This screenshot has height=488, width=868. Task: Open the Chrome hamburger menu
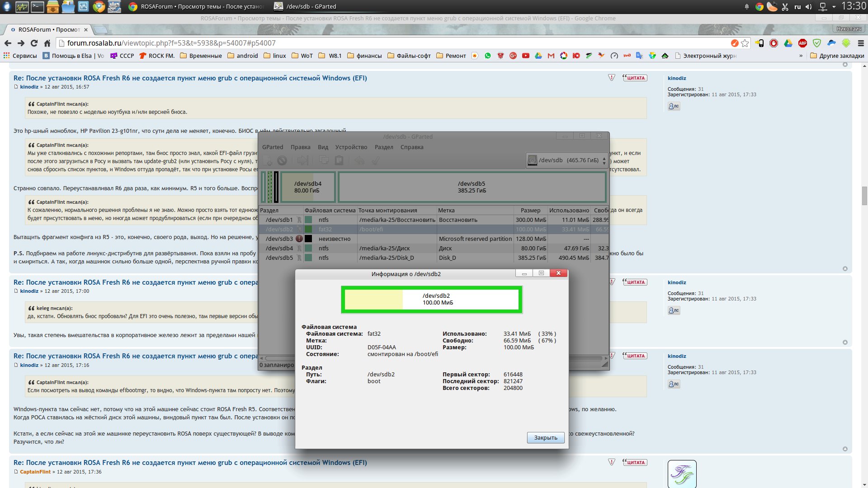860,43
